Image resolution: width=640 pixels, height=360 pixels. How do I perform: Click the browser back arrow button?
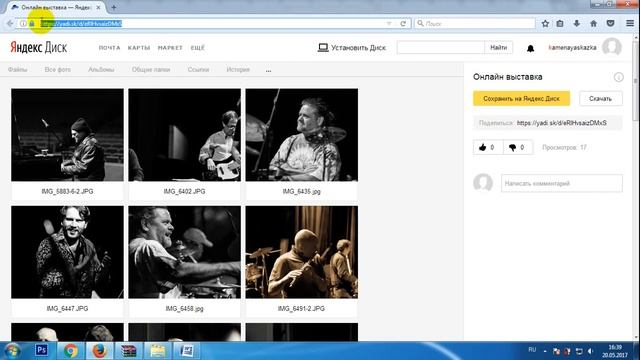(x=10, y=24)
